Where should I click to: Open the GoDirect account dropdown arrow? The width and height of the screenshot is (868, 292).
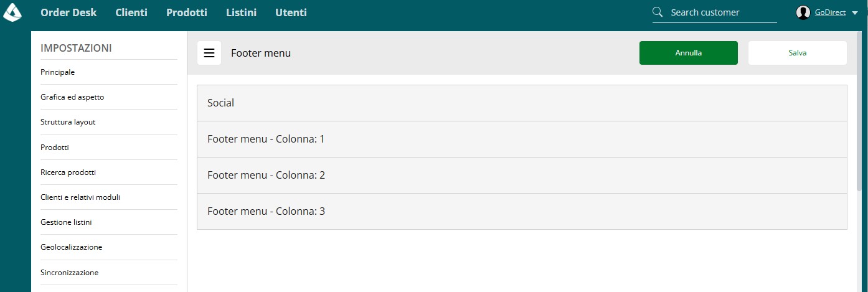coord(854,13)
